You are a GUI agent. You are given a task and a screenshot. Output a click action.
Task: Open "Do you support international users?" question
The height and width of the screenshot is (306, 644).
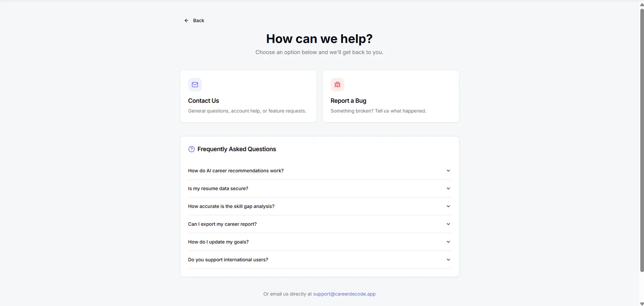click(319, 260)
